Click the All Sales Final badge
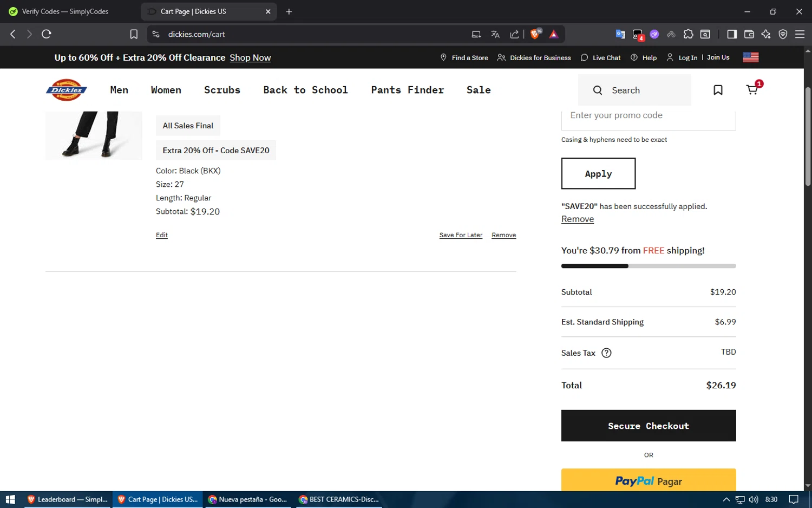Image resolution: width=812 pixels, height=508 pixels. tap(188, 126)
